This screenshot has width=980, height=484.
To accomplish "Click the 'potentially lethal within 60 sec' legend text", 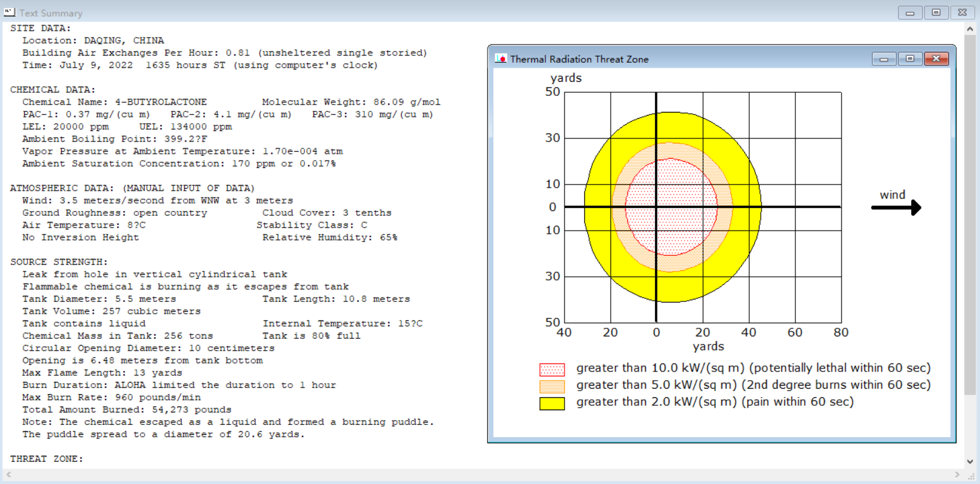I will (840, 368).
